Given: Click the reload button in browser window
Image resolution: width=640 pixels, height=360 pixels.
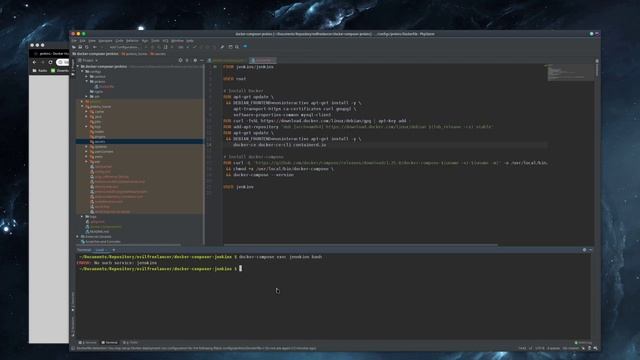Looking at the screenshot, I should (51, 62).
